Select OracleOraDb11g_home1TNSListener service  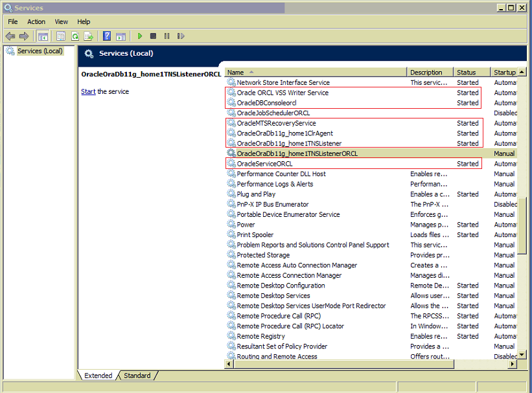pos(289,144)
